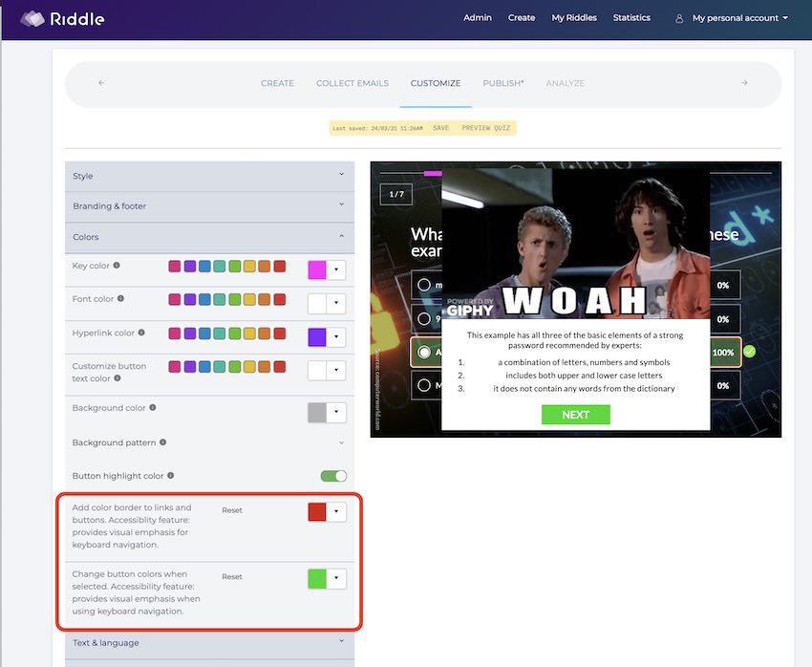Select the second quiz answer radio button
Viewport: 812px width, 667px height.
point(424,318)
